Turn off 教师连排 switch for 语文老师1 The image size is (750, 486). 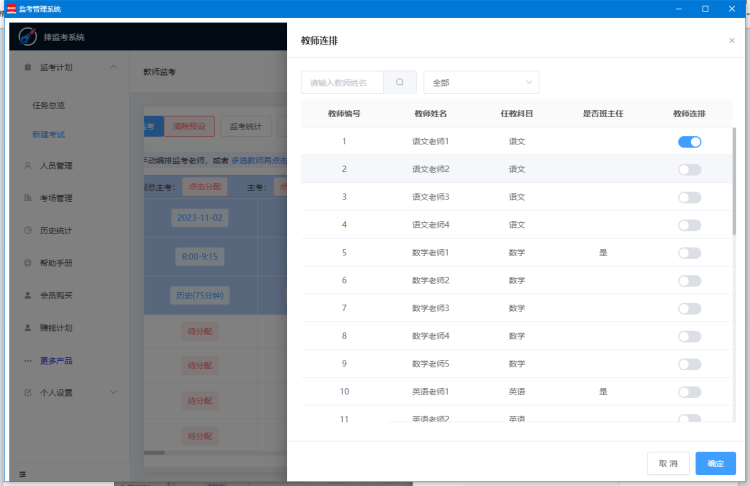689,142
